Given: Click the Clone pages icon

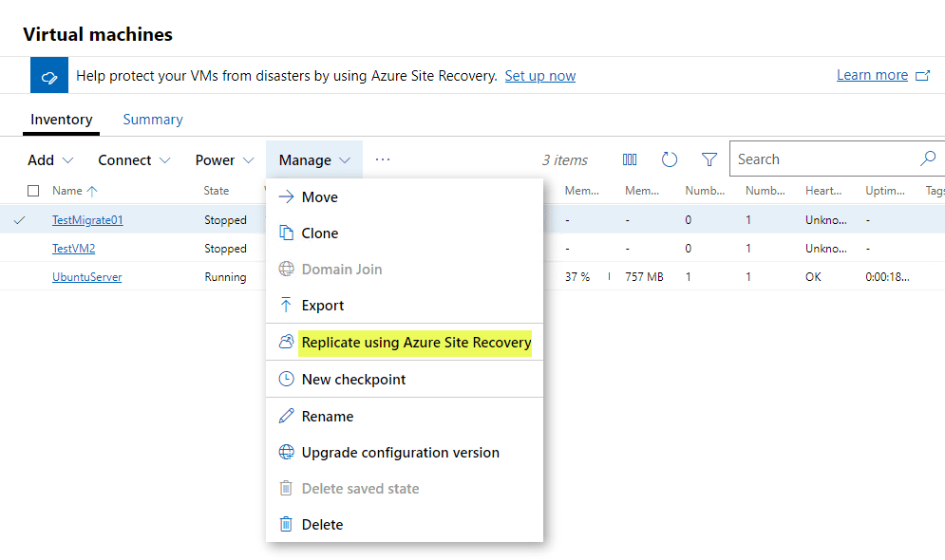Looking at the screenshot, I should click(286, 233).
